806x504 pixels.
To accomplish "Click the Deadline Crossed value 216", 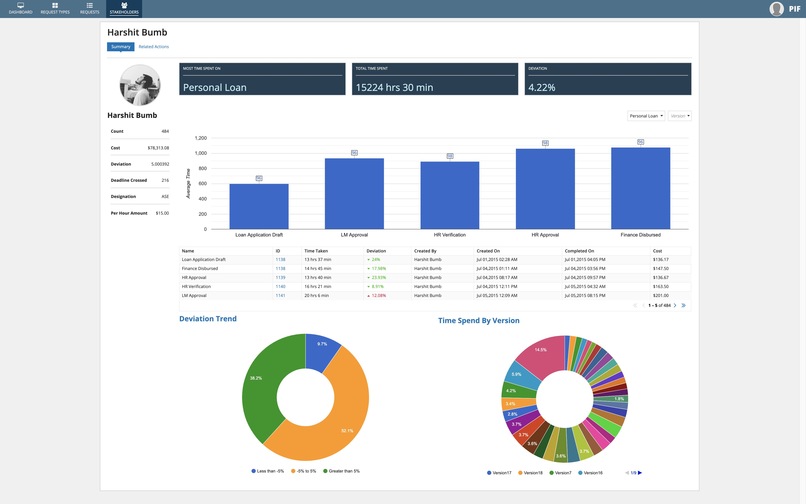I will (165, 181).
